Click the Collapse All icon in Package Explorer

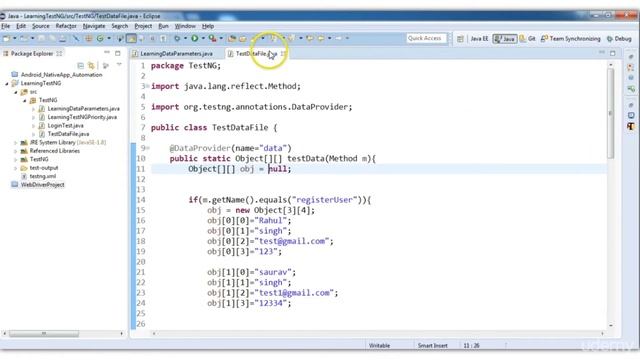(x=80, y=65)
